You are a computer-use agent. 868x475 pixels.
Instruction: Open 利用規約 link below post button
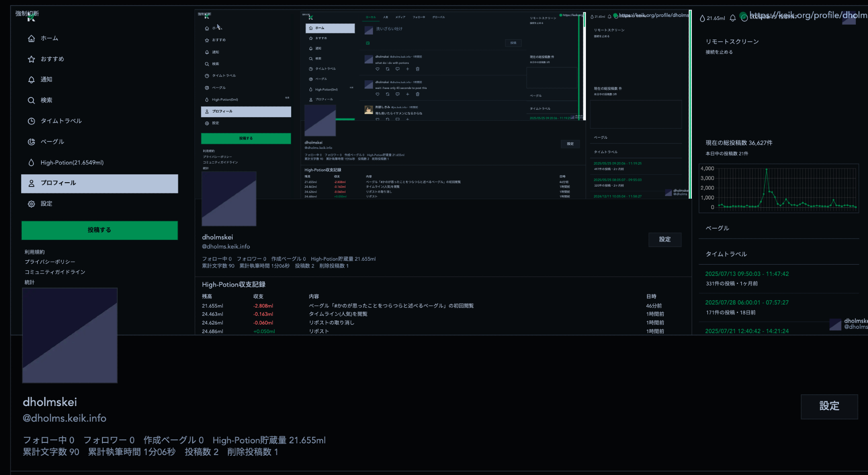pos(35,252)
